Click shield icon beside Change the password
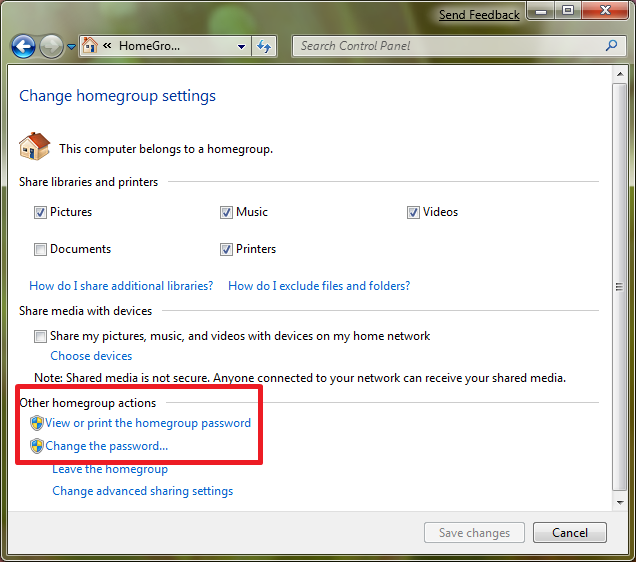 [37, 446]
